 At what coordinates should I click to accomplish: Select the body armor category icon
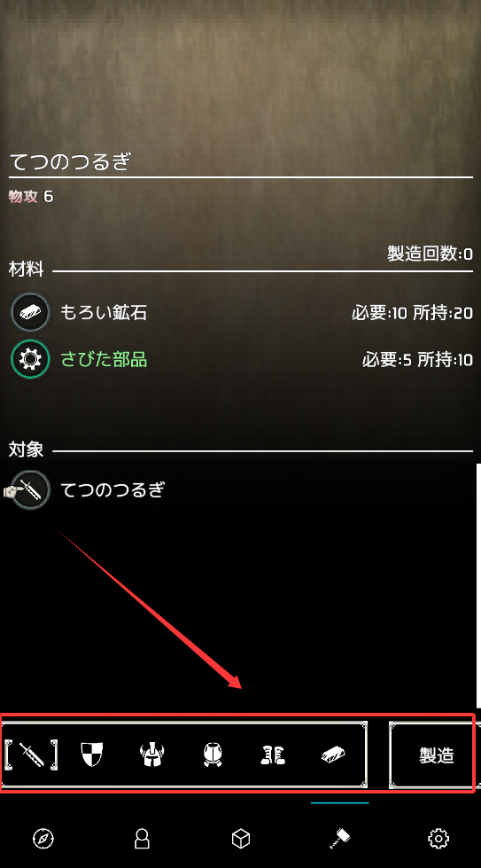(213, 755)
